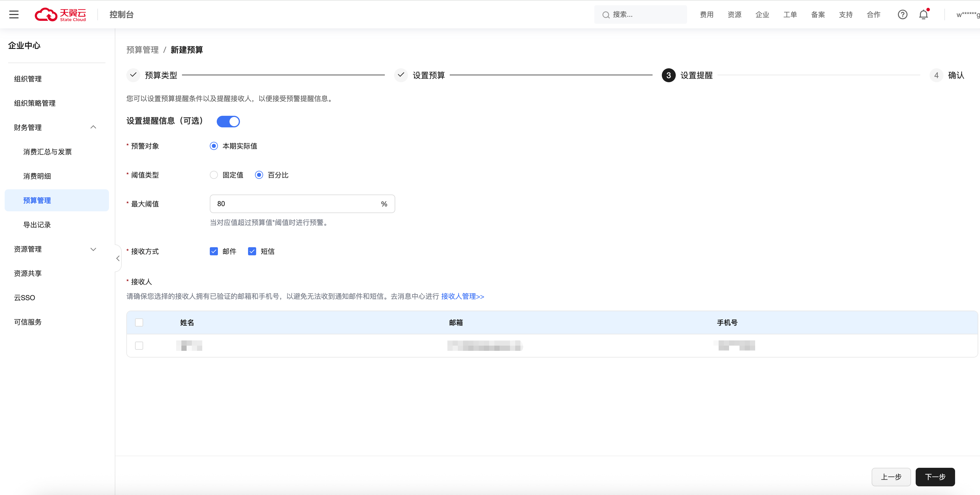Click the search magnifier icon
Screen dimensions: 980x495
[606, 15]
